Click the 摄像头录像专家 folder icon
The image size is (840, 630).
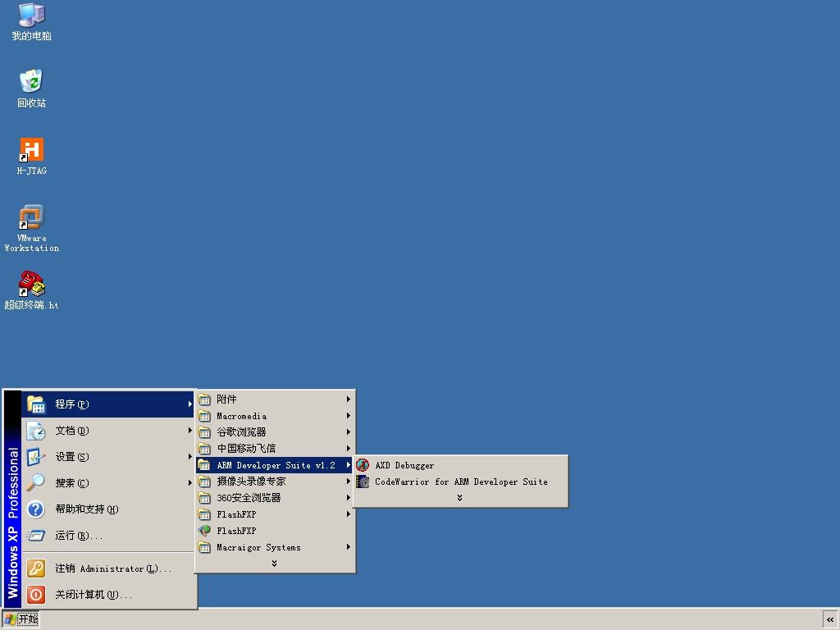(204, 482)
